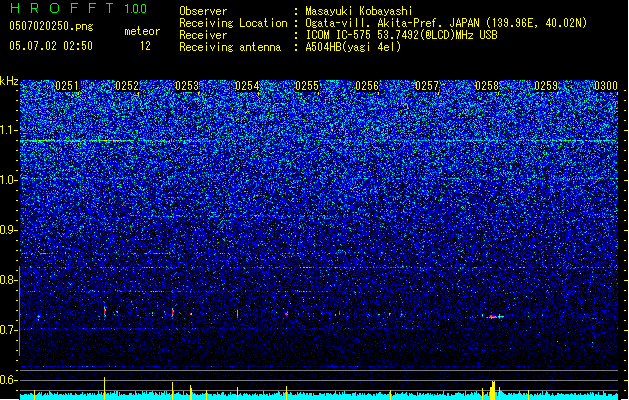The height and width of the screenshot is (400, 629).
Task: Click the "Receiving Location" label
Action: tap(233, 23)
